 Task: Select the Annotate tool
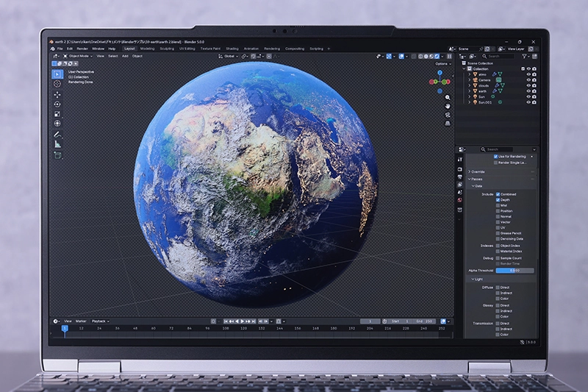pos(57,135)
